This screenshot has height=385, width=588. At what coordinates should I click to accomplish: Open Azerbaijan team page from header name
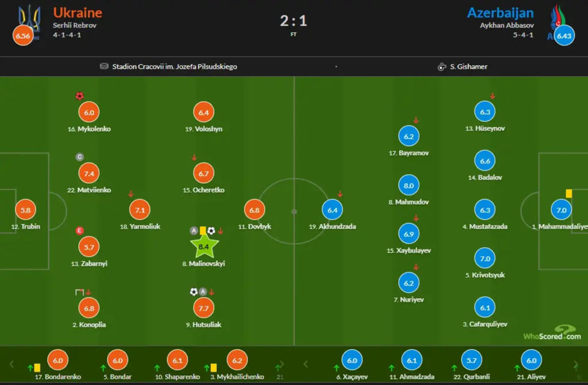pyautogui.click(x=500, y=12)
